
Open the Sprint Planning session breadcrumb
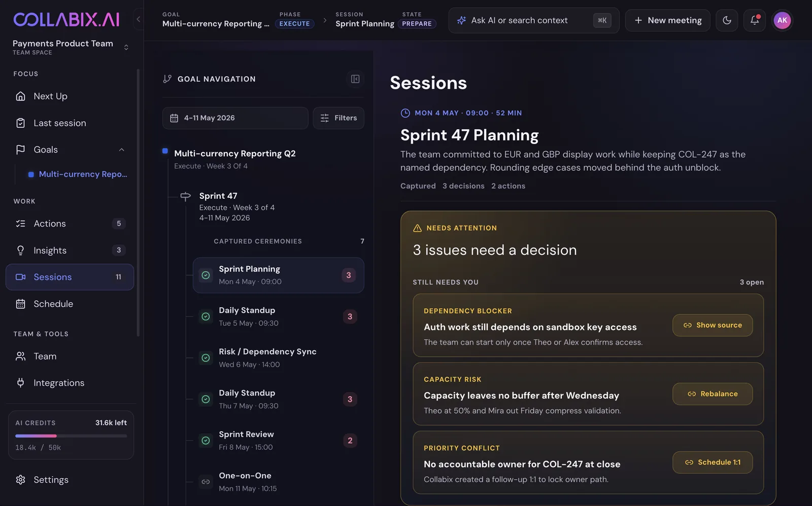pos(364,24)
